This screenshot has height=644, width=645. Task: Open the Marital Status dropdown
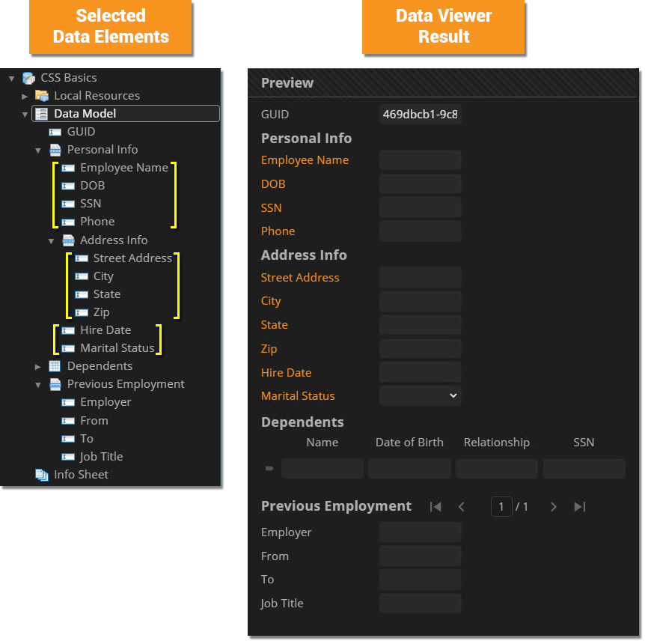pyautogui.click(x=420, y=395)
